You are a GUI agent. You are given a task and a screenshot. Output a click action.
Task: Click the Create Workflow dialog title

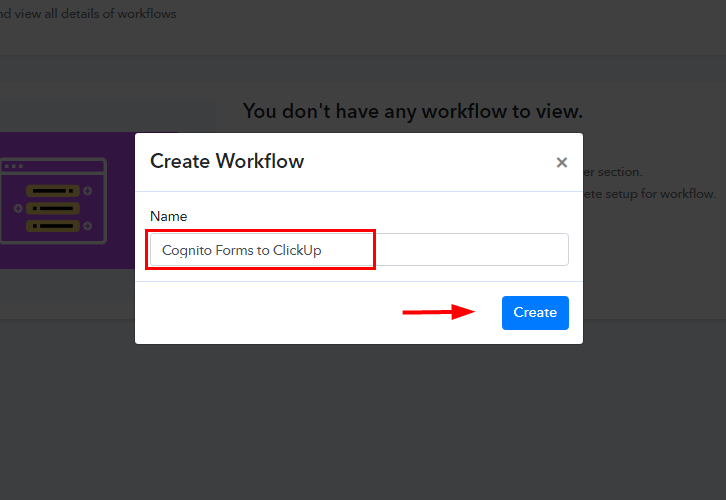click(227, 161)
